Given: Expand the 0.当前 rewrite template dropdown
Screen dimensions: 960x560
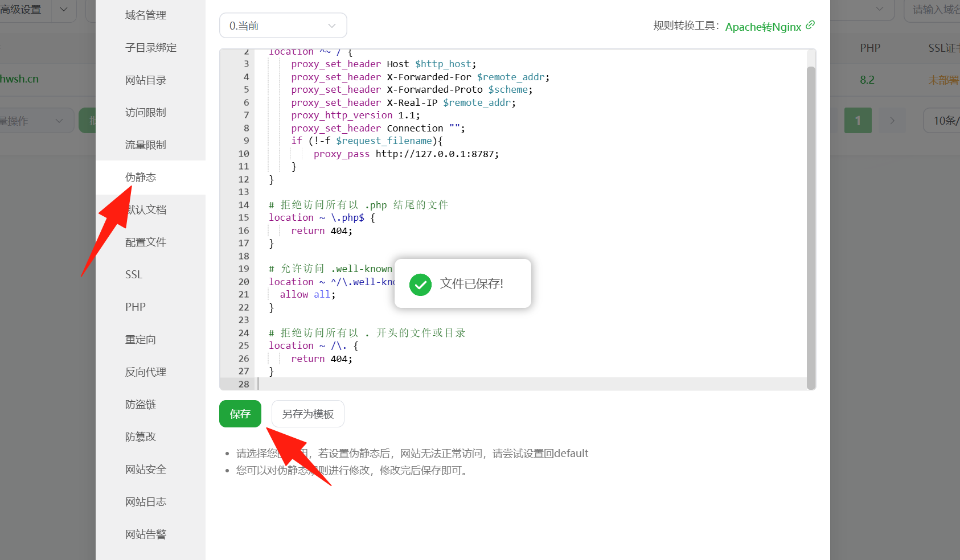Looking at the screenshot, I should (x=283, y=26).
